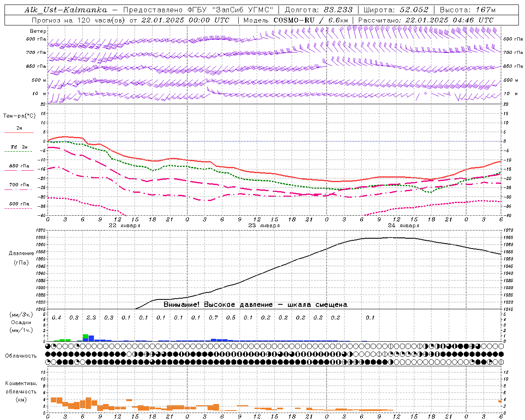Select the provider text ФГБУ "ЗапСиб УГМС"
The height and width of the screenshot is (420, 525).
230,10
